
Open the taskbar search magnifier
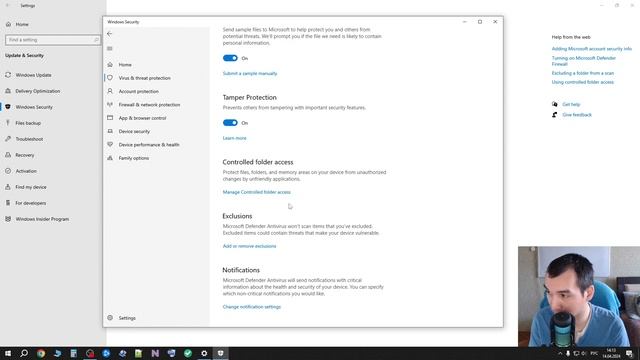click(24, 353)
